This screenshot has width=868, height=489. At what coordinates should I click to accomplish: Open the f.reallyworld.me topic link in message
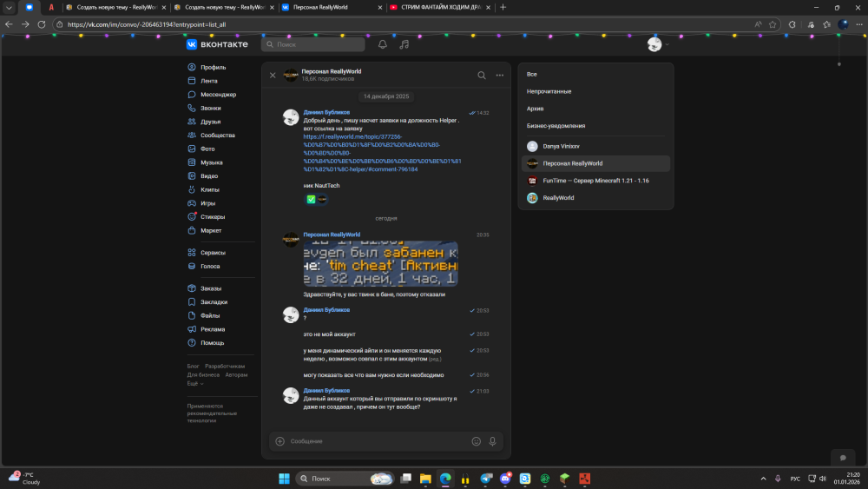point(382,153)
